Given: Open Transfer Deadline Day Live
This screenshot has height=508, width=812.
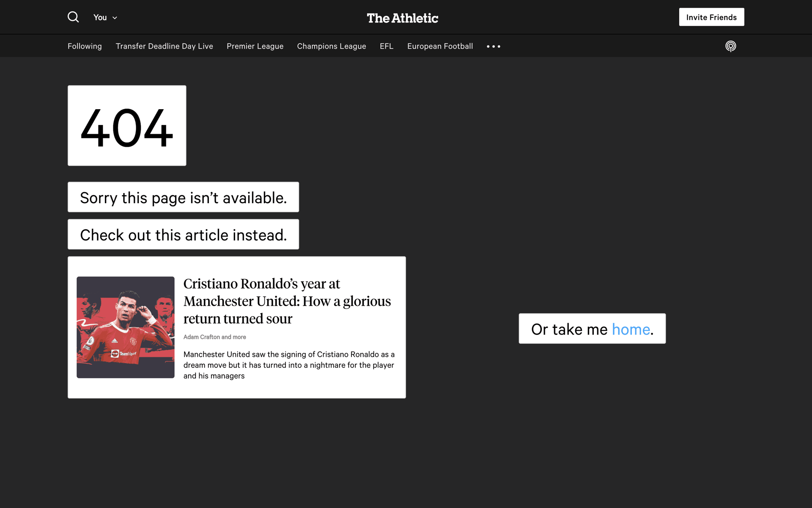Looking at the screenshot, I should point(165,46).
